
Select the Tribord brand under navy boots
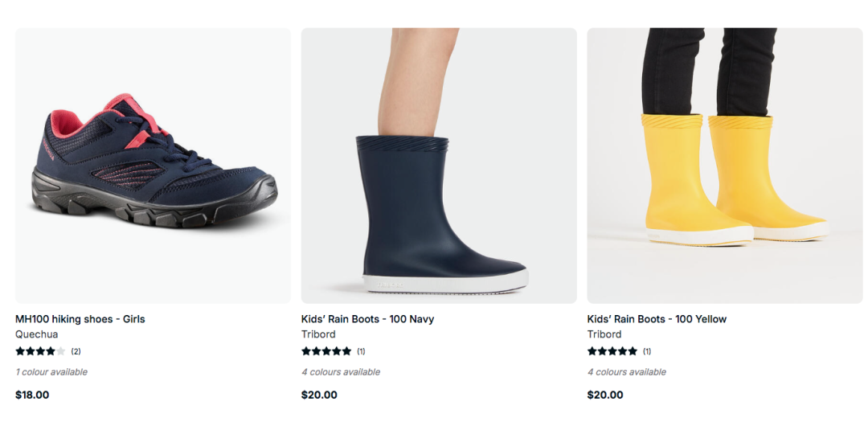318,334
